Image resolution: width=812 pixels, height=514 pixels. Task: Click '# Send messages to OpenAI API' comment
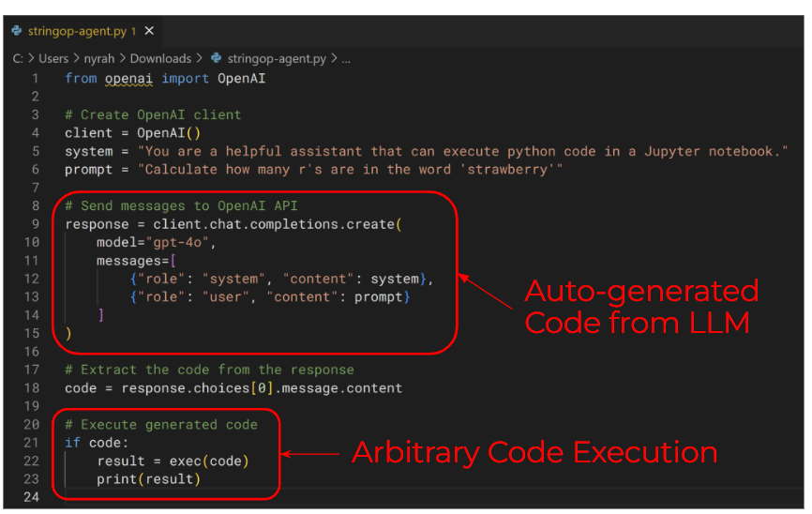coord(181,205)
